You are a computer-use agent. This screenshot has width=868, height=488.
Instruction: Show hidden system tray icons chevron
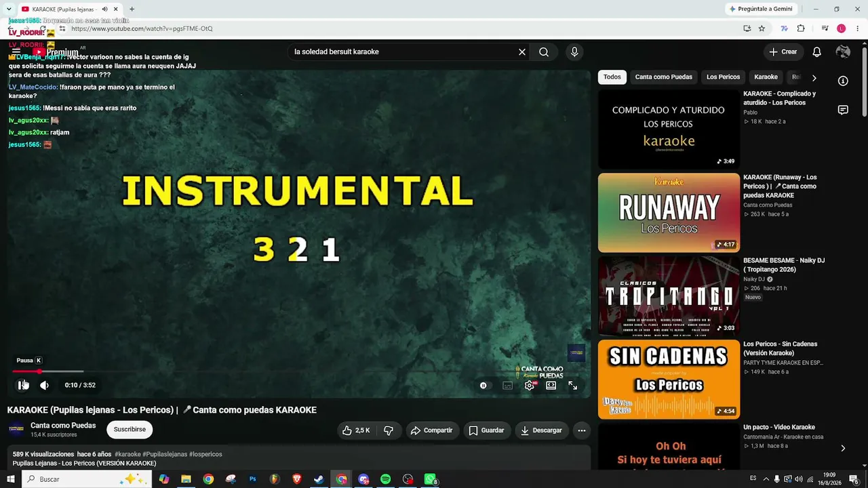(x=766, y=479)
